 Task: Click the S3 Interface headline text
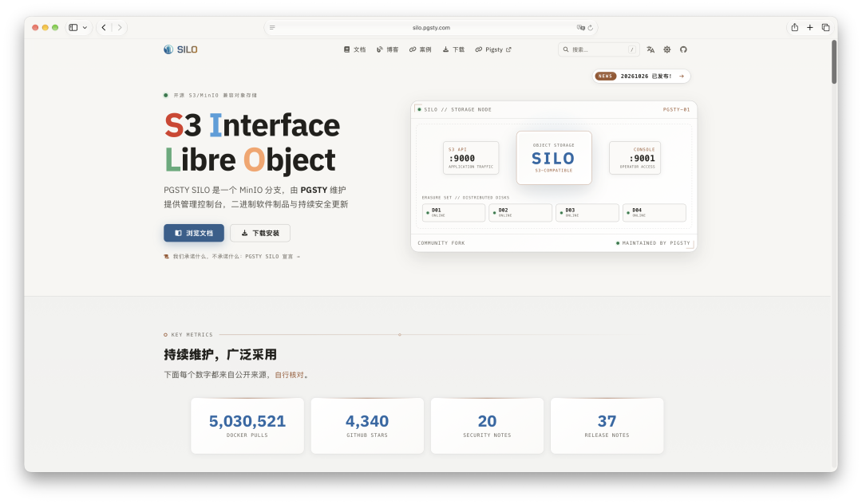click(252, 125)
